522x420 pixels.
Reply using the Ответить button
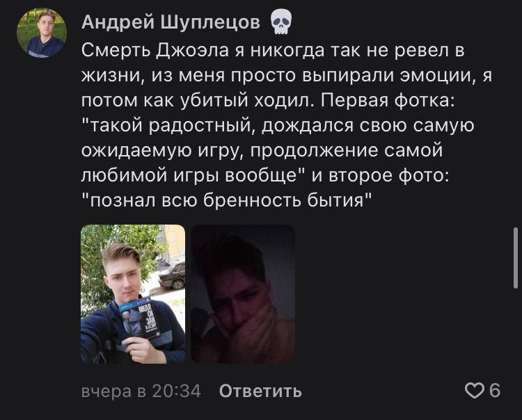[x=260, y=391]
